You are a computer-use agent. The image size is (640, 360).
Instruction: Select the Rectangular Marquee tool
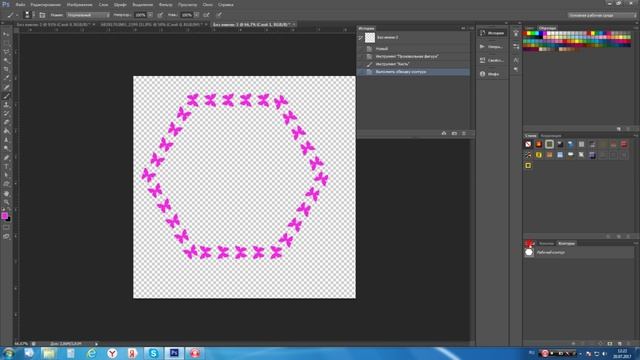coord(7,43)
